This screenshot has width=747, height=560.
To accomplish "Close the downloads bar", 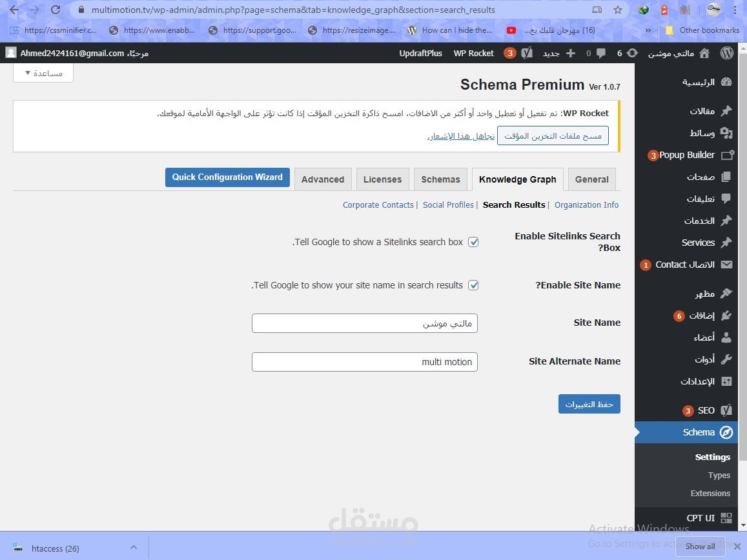I will pos(737,546).
